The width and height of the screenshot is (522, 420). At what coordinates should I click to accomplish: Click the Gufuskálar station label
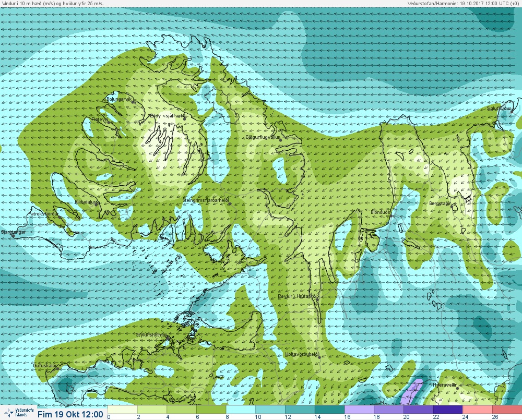(45, 365)
